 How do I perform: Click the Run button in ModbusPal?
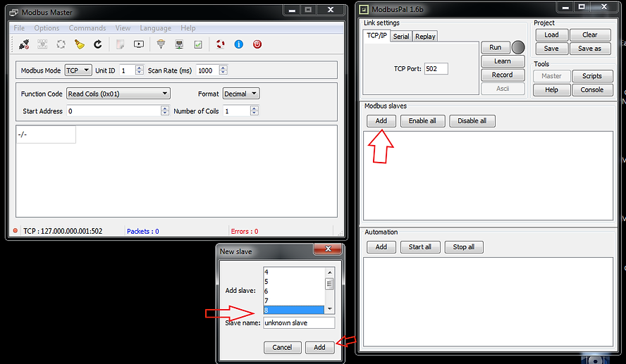coord(496,47)
